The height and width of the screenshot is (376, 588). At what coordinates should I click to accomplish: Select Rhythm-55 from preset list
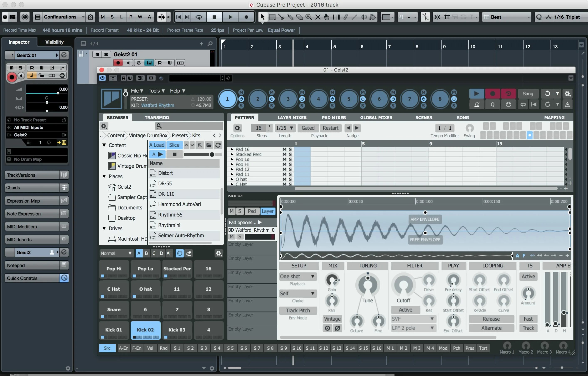click(x=170, y=215)
